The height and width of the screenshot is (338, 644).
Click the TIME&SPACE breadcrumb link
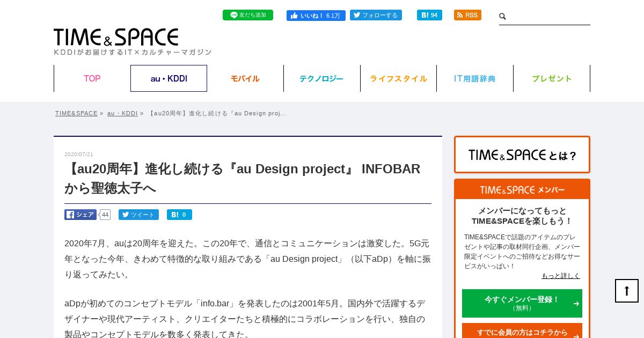click(76, 113)
